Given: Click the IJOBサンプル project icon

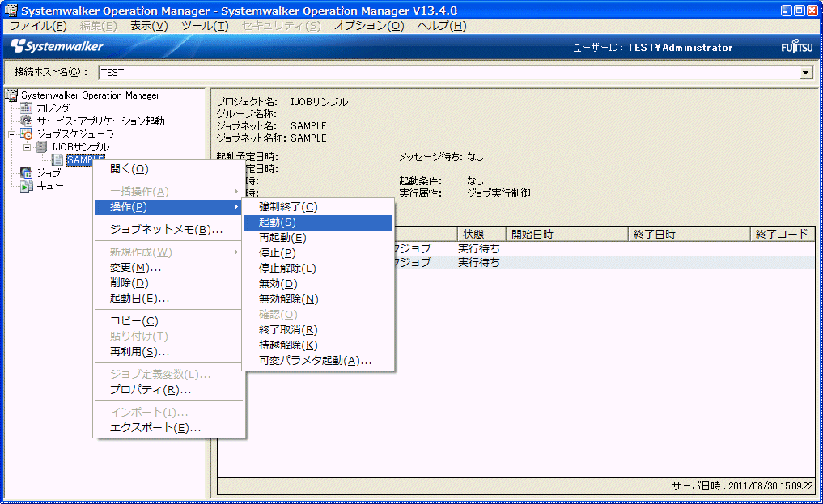Looking at the screenshot, I should (x=41, y=147).
